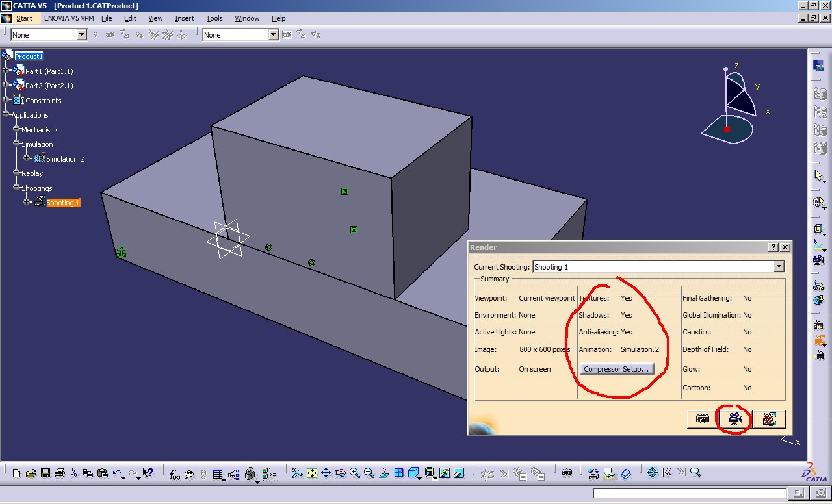Image resolution: width=832 pixels, height=504 pixels.
Task: Open the Start menu
Action: tap(24, 18)
